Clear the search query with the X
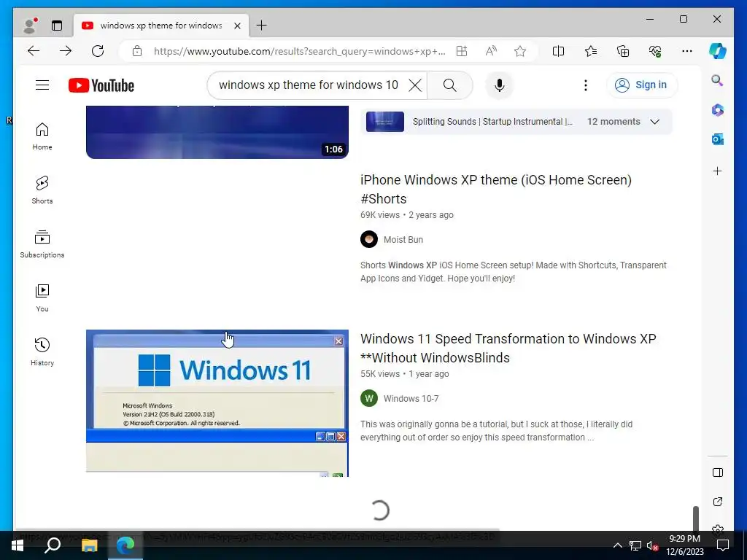 pyautogui.click(x=415, y=85)
